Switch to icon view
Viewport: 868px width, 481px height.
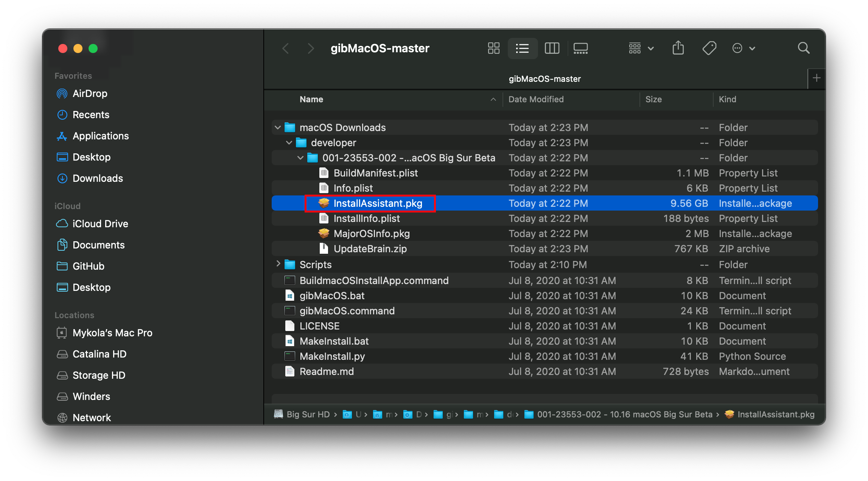[493, 48]
